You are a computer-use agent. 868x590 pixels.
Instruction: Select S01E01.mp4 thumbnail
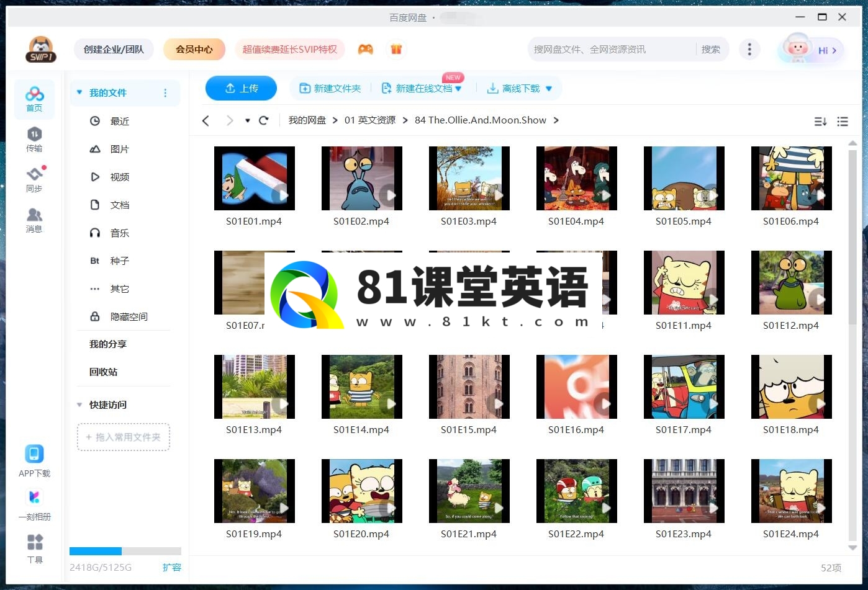(x=255, y=179)
